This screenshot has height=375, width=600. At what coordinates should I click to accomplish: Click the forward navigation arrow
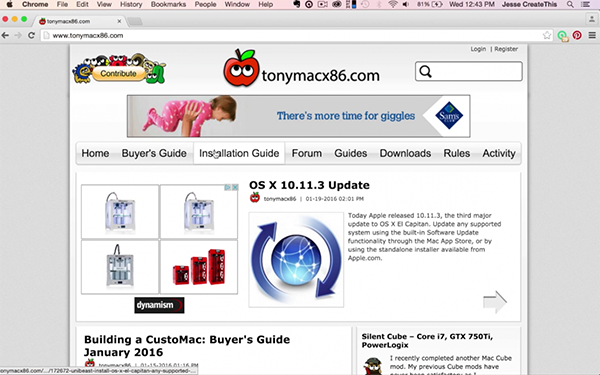(18, 36)
